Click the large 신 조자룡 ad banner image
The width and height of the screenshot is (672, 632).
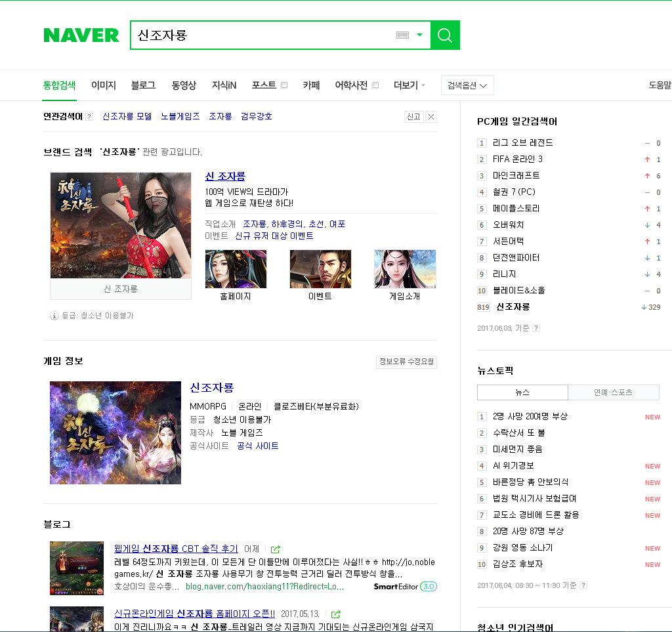pos(121,225)
